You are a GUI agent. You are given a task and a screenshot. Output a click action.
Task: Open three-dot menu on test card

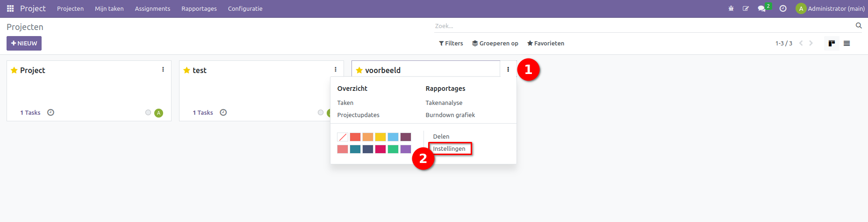click(x=335, y=69)
